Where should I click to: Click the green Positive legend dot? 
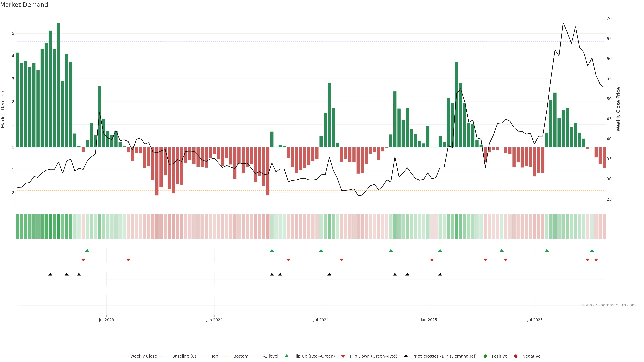click(x=485, y=356)
